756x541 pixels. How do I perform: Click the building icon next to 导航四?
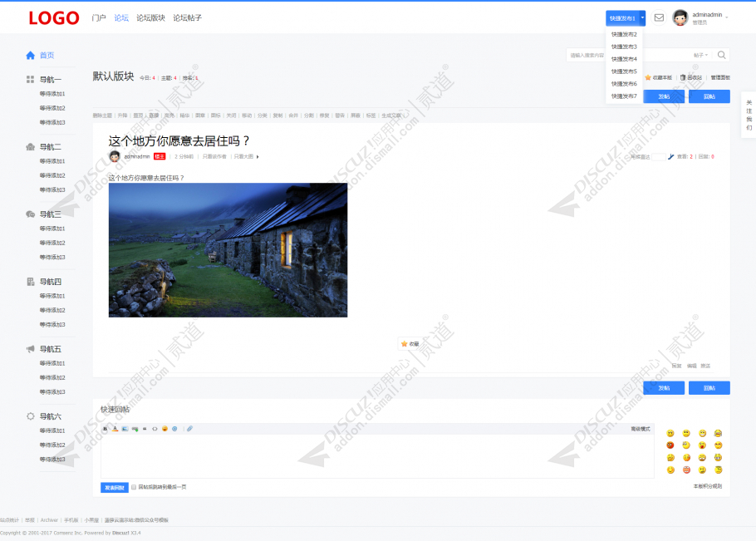point(31,282)
